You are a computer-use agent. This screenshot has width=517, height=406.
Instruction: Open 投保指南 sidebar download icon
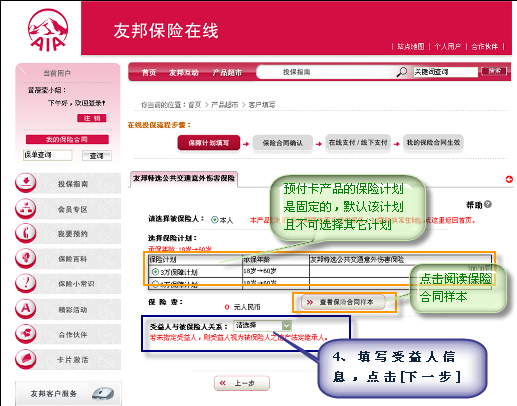(26, 183)
